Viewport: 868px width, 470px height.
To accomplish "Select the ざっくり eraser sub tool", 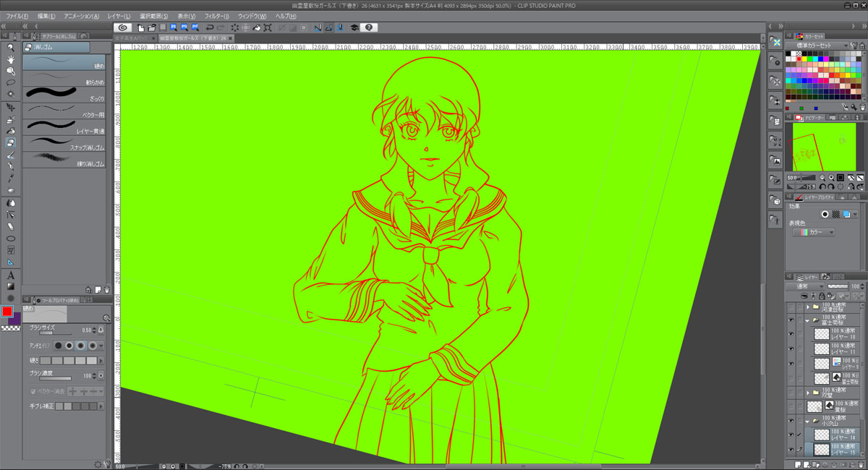I will click(x=65, y=93).
